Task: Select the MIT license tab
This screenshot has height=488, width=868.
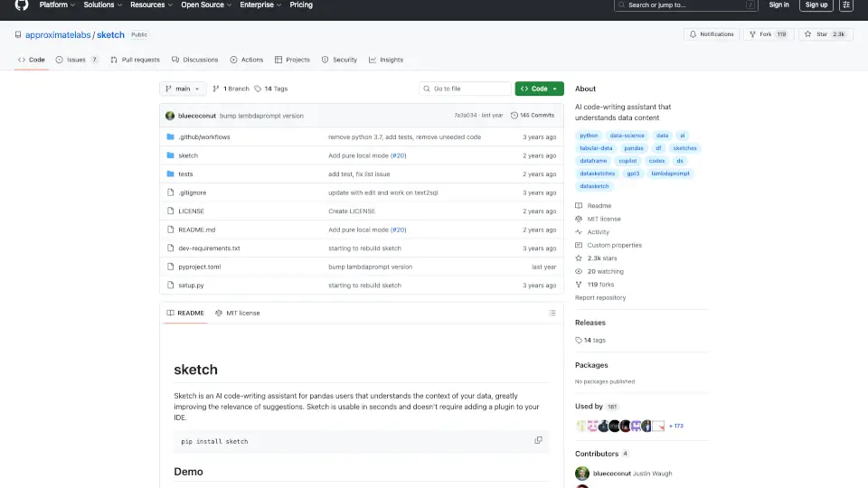Action: [238, 313]
